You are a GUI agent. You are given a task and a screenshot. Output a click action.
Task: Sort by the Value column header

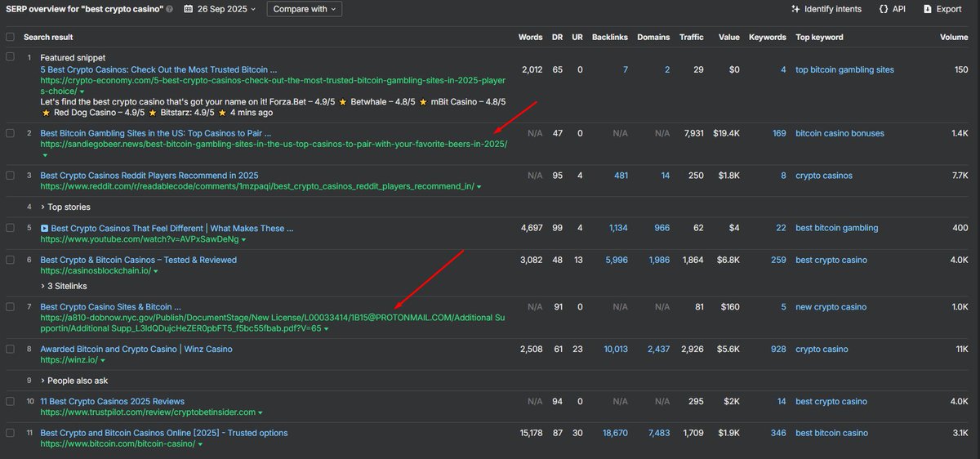coord(728,37)
